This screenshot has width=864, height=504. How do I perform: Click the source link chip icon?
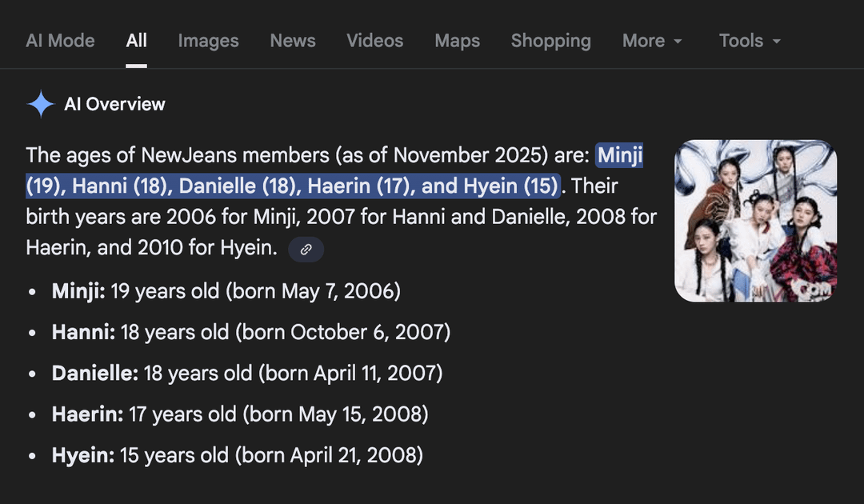306,250
